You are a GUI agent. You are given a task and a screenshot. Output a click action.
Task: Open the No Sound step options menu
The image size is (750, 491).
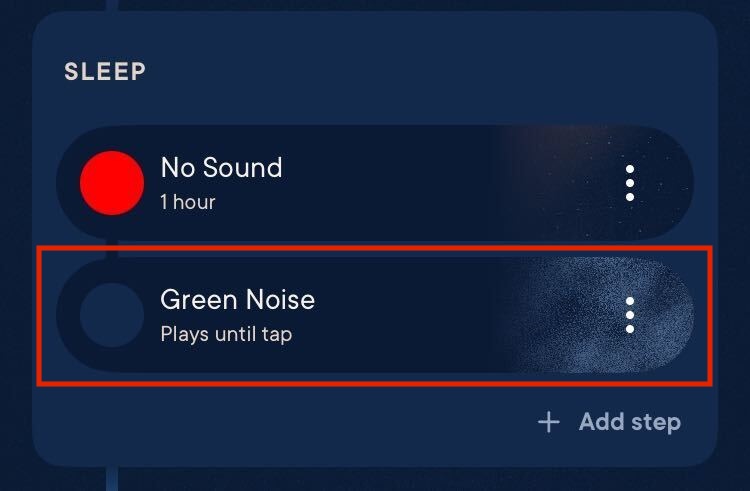point(630,183)
